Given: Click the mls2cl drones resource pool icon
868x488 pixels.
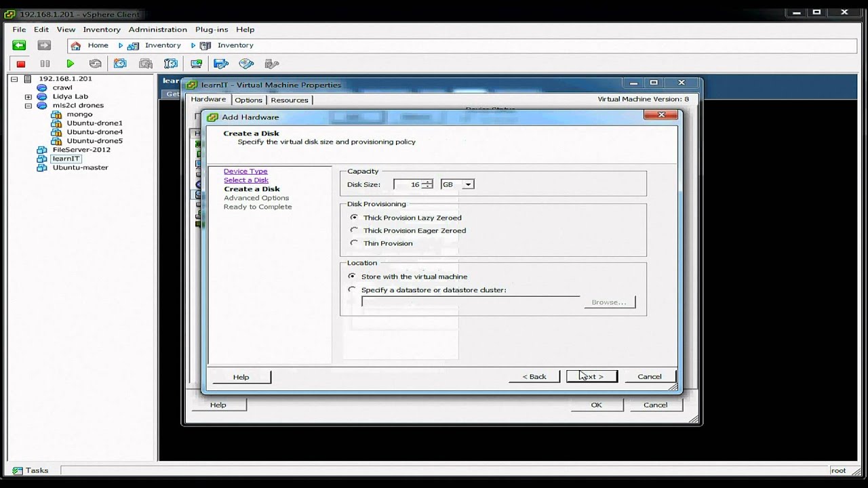Looking at the screenshot, I should [x=42, y=106].
